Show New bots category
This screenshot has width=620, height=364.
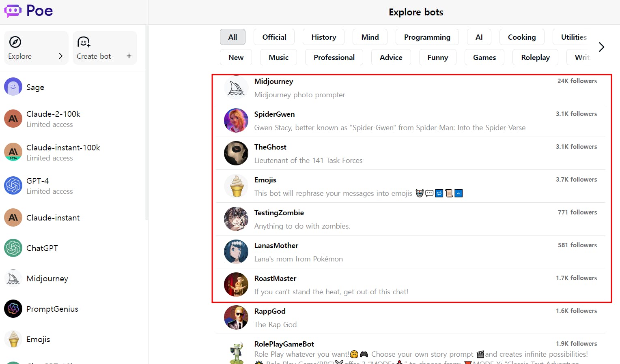point(236,57)
